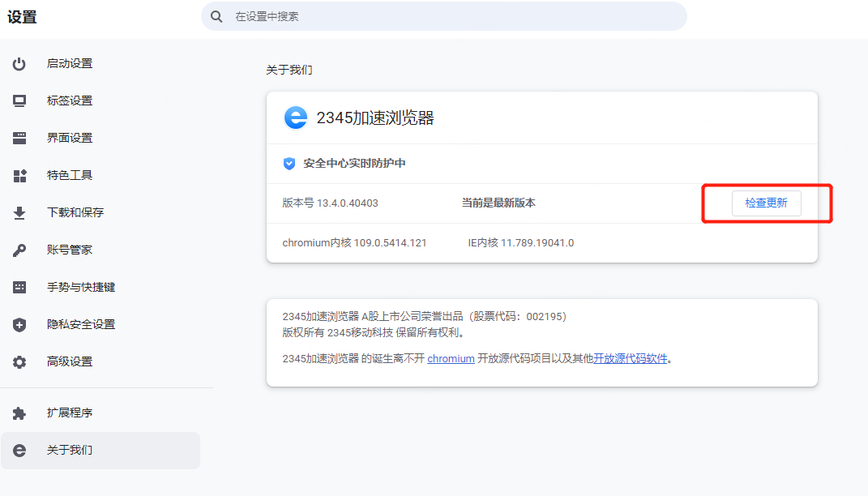Click the 下载和保存 download icon
Image resolution: width=868 pixels, height=496 pixels.
[x=19, y=212]
